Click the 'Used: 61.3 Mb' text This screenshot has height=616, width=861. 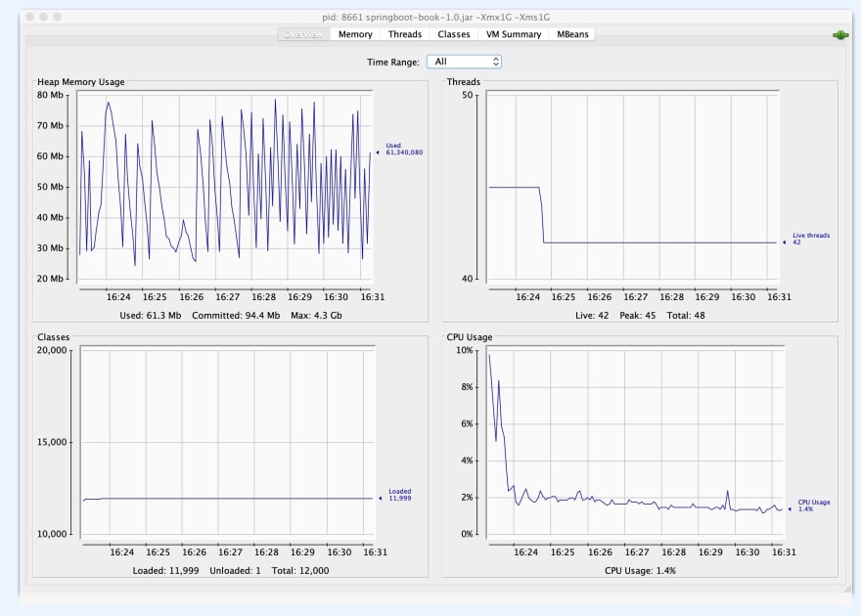point(151,316)
